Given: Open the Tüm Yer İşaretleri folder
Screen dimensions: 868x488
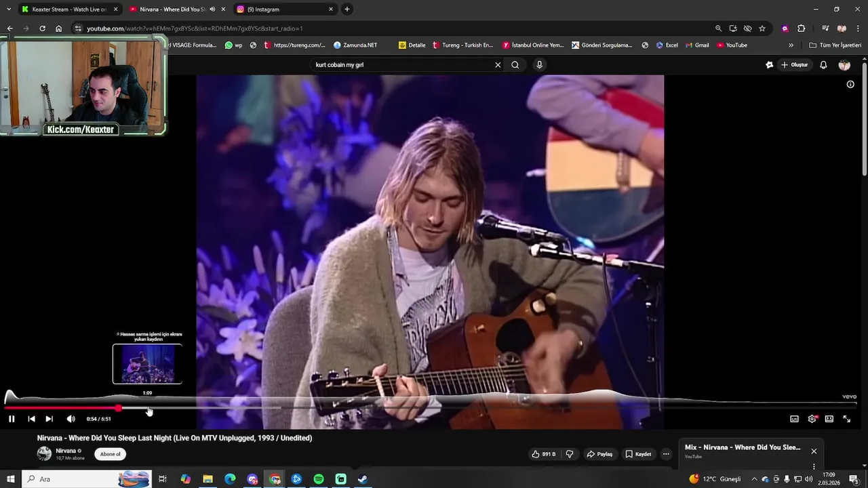Looking at the screenshot, I should click(x=835, y=45).
